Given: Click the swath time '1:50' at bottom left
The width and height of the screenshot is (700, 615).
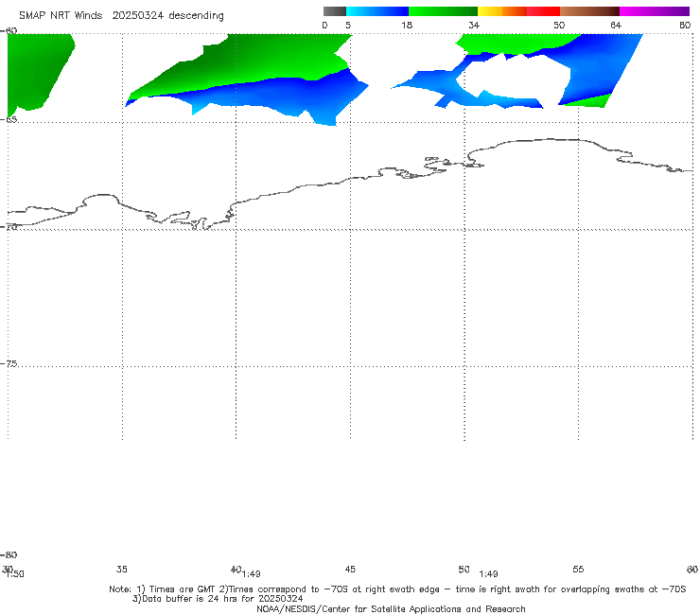Looking at the screenshot, I should (15, 574).
